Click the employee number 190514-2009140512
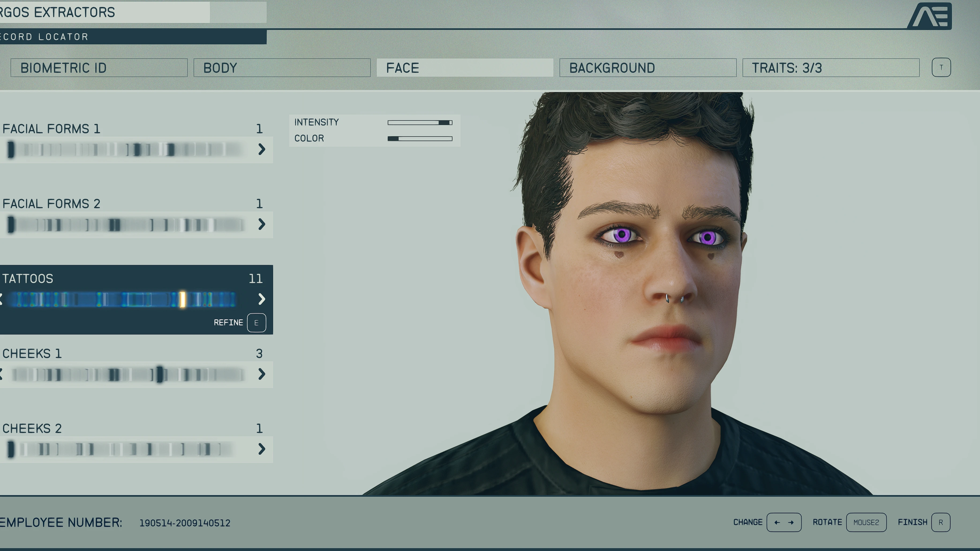The height and width of the screenshot is (551, 980). click(184, 523)
